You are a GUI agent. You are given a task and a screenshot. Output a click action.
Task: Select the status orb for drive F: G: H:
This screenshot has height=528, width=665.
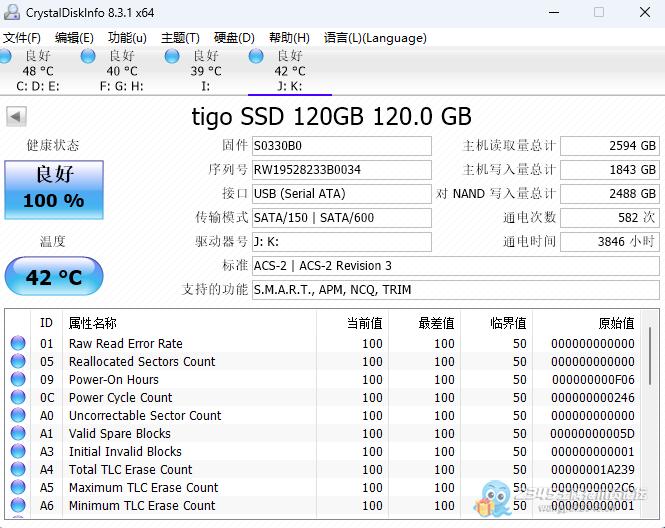click(88, 56)
